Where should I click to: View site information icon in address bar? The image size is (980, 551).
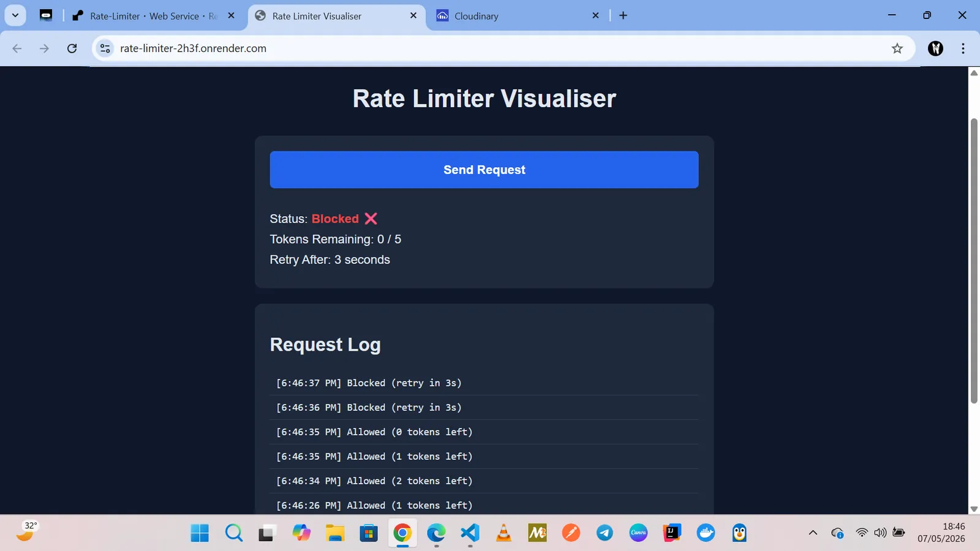(x=105, y=48)
